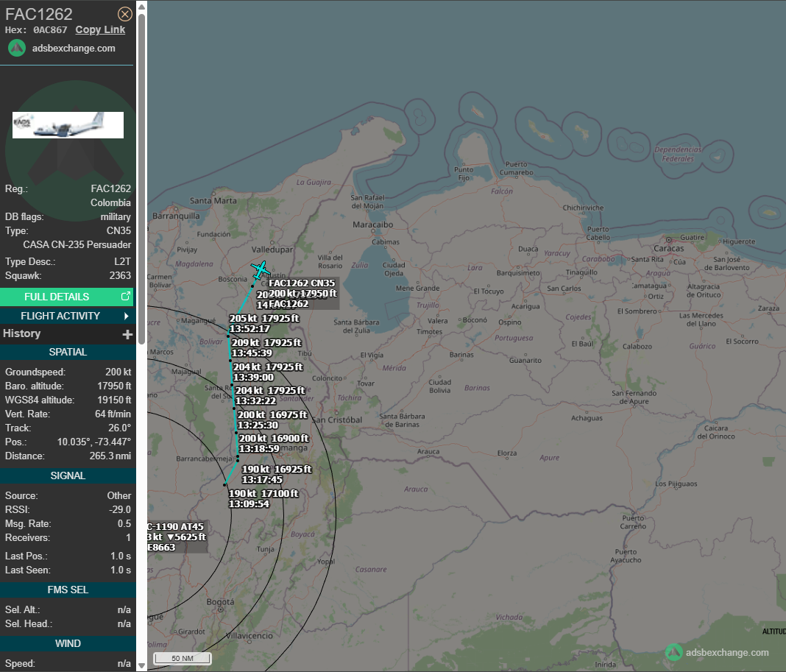Click the DB flags military value
The image size is (786, 672).
[116, 216]
